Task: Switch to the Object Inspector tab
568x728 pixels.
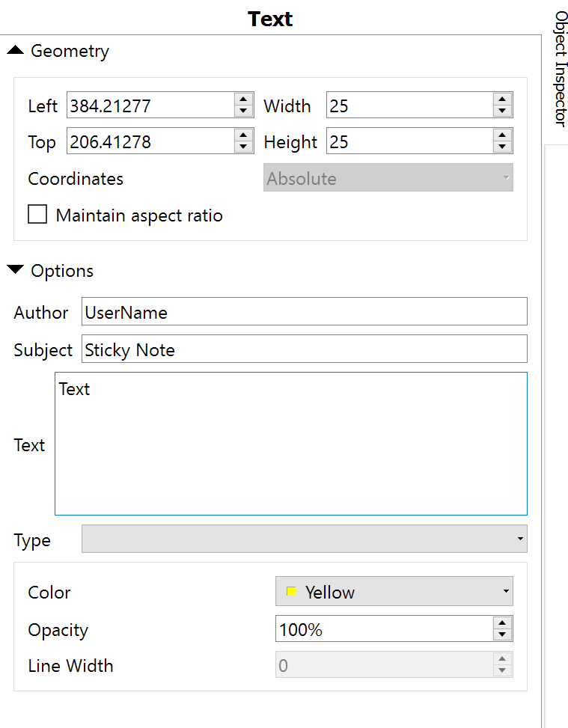Action: 560,69
